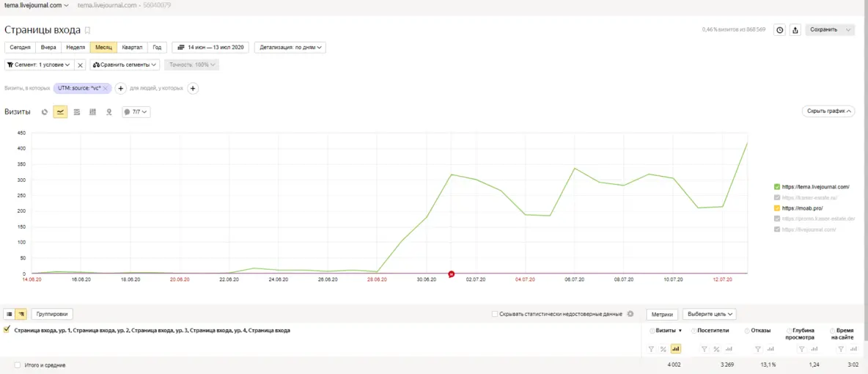Open settings gear for unreliable data
Viewport: 868px width, 374px height.
click(630, 314)
